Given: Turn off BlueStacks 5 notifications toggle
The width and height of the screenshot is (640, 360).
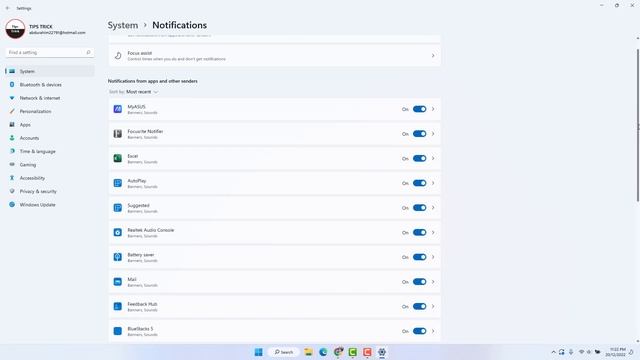Looking at the screenshot, I should (x=419, y=331).
